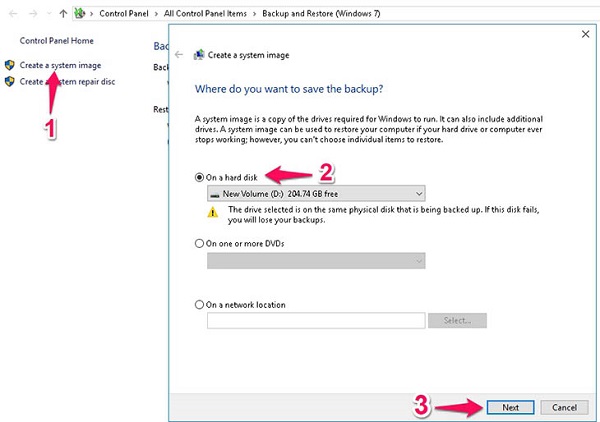Screen dimensions: 600x422
Task: Open the New Volume (D:) drive dropdown
Action: click(316, 193)
